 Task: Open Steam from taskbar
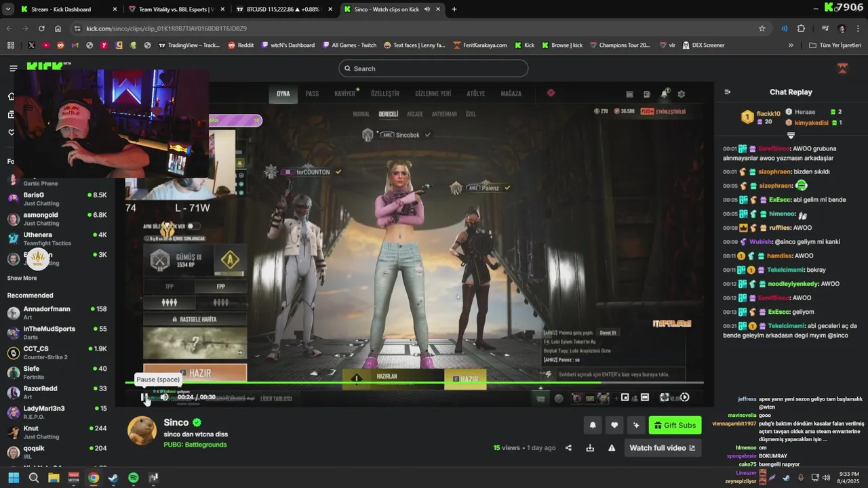(113, 478)
